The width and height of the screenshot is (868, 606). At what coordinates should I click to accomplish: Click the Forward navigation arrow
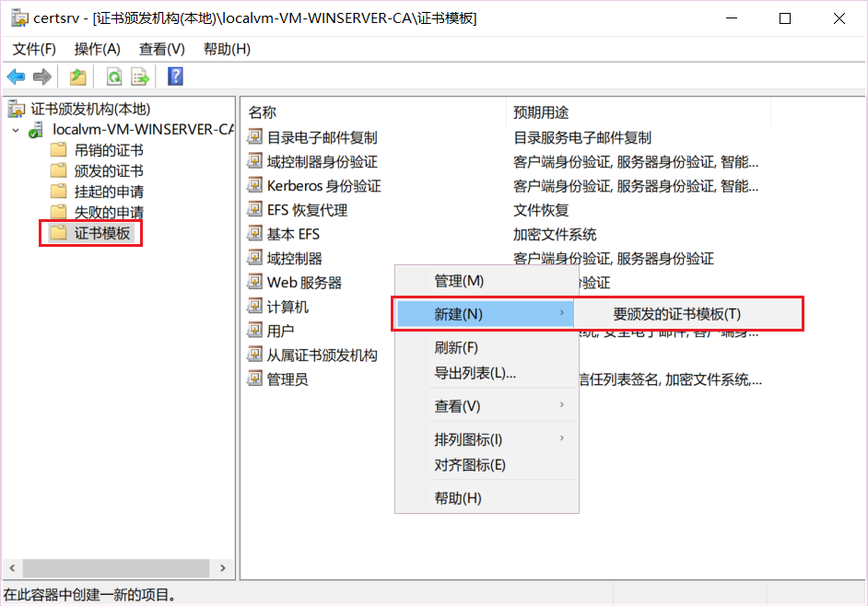tap(41, 76)
